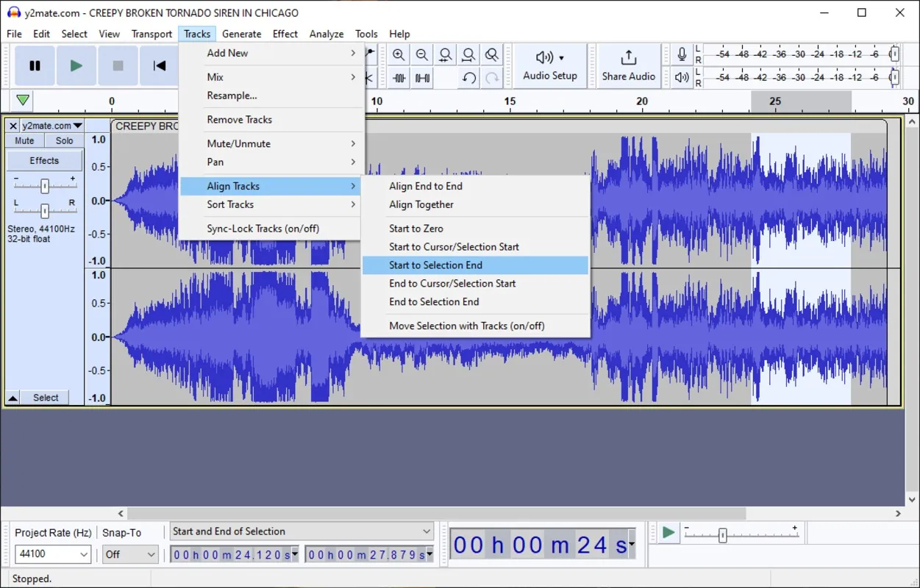Image resolution: width=920 pixels, height=588 pixels.
Task: Click the Zoom Toggle icon
Action: pyautogui.click(x=492, y=55)
